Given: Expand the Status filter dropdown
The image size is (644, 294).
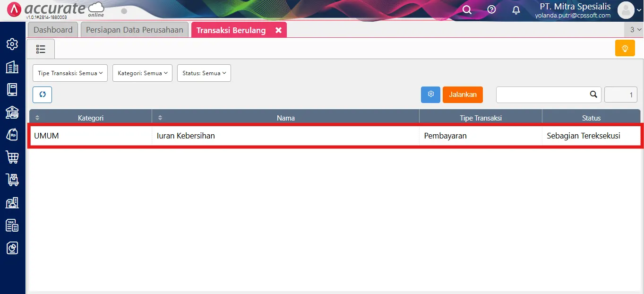Looking at the screenshot, I should (x=204, y=73).
